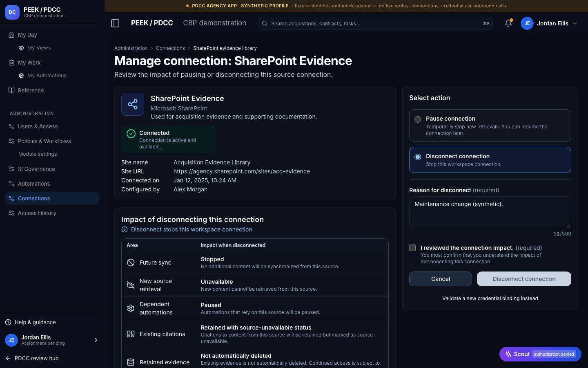Click the SharePoint Evidence share icon
This screenshot has height=368, width=588.
click(133, 104)
